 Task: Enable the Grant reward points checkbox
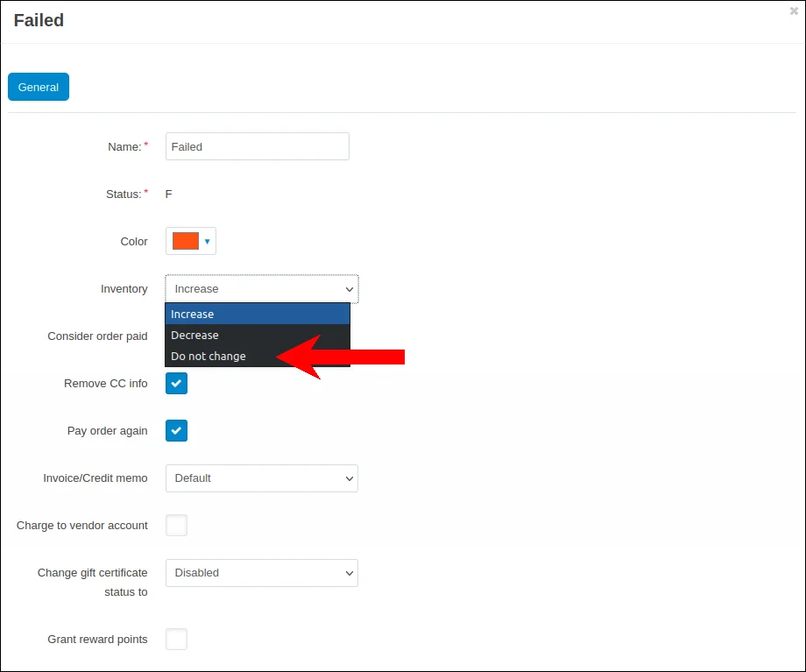click(x=176, y=640)
